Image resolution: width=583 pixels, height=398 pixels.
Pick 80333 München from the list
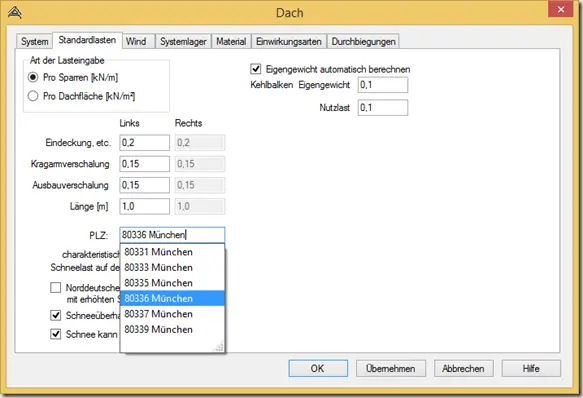pos(172,267)
